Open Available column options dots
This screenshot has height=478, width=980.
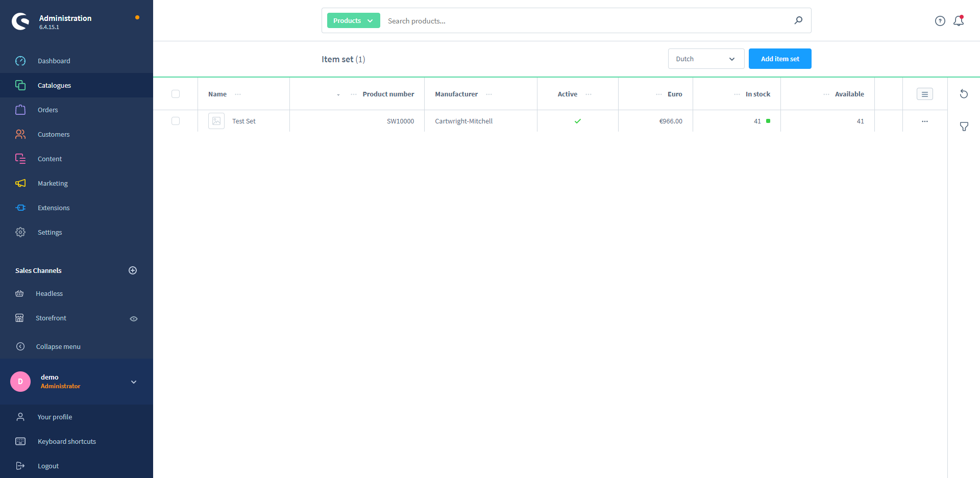[826, 94]
